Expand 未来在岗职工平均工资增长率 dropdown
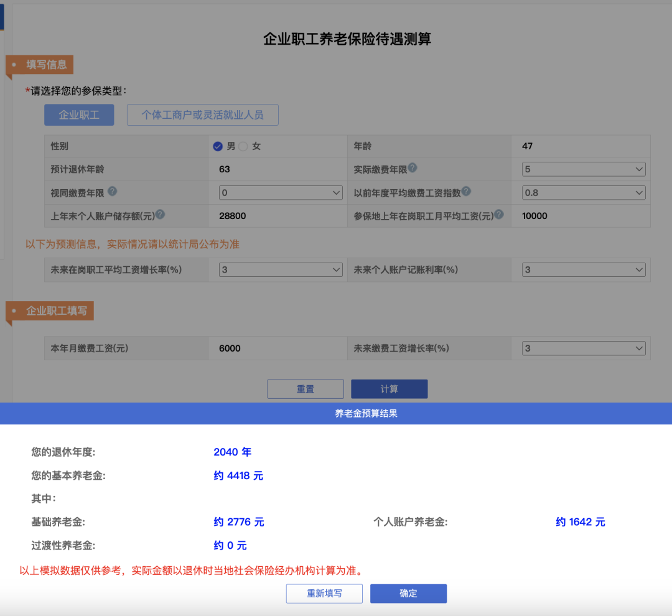672x616 pixels. [281, 270]
